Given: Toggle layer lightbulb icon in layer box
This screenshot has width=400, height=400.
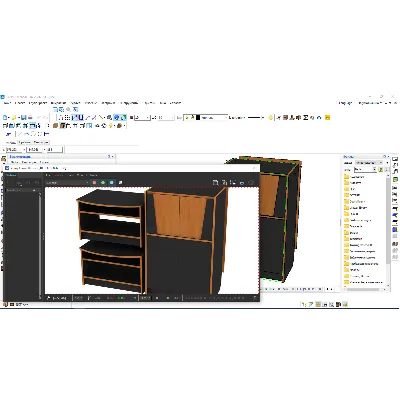Looking at the screenshot, I should click(x=187, y=117).
